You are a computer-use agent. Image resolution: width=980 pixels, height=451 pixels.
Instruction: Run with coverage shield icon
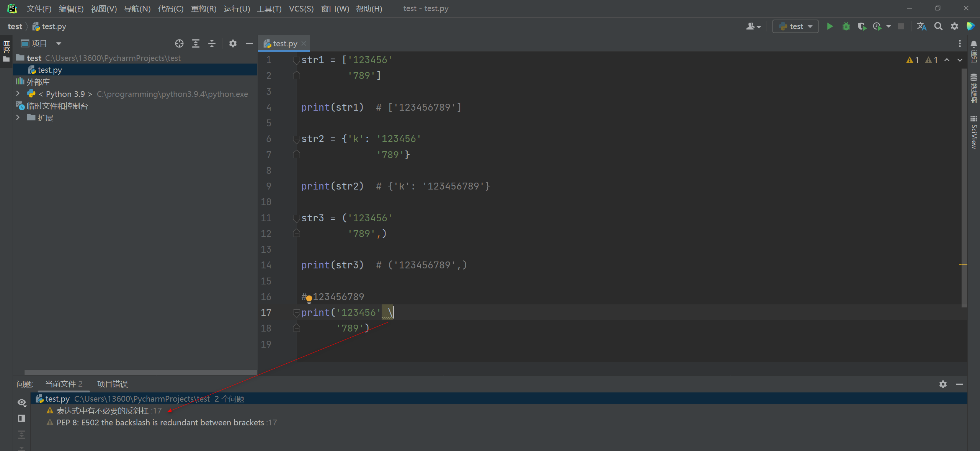(x=862, y=26)
